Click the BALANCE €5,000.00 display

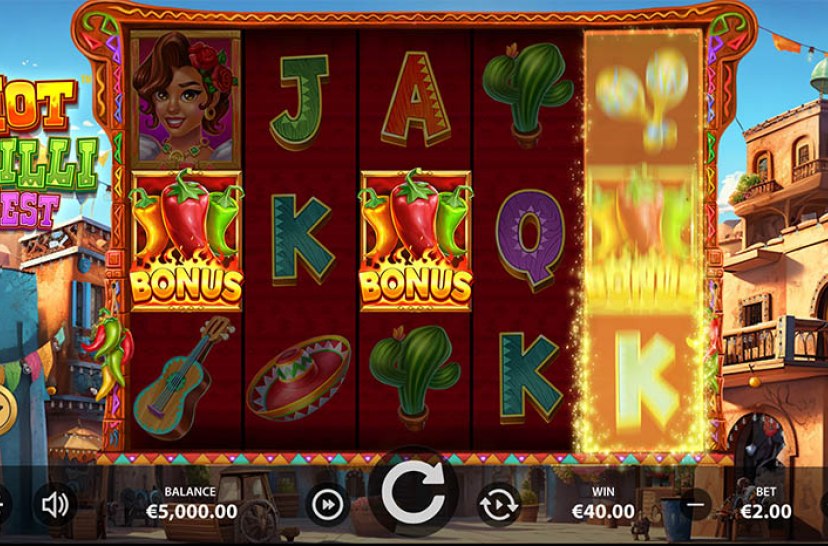coord(191,503)
